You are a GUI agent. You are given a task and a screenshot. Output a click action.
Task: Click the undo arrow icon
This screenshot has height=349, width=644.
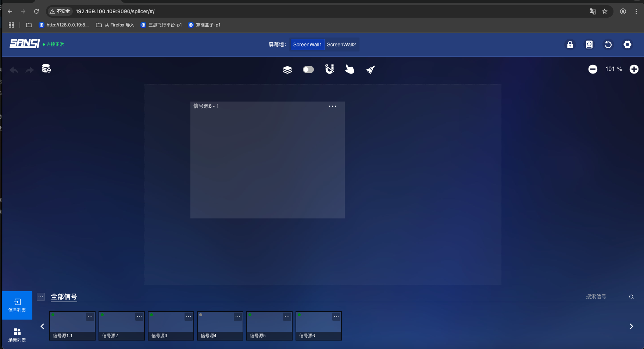tap(14, 70)
